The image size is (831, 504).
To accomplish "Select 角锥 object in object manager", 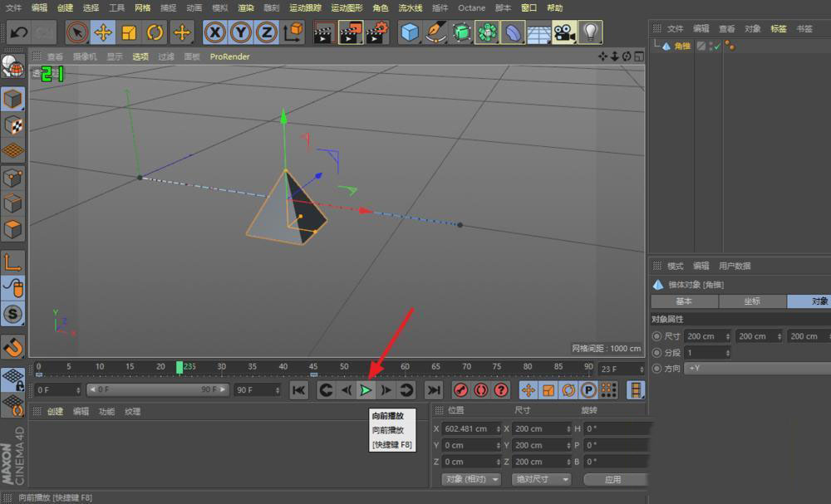I will [682, 46].
